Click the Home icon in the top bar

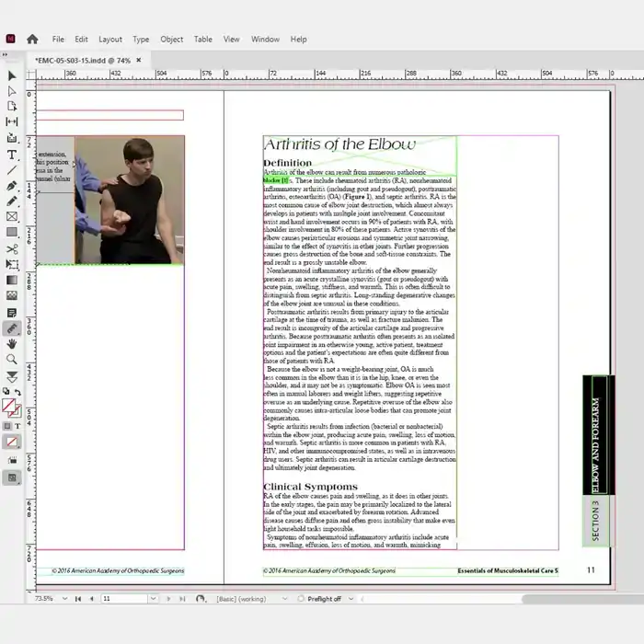32,39
